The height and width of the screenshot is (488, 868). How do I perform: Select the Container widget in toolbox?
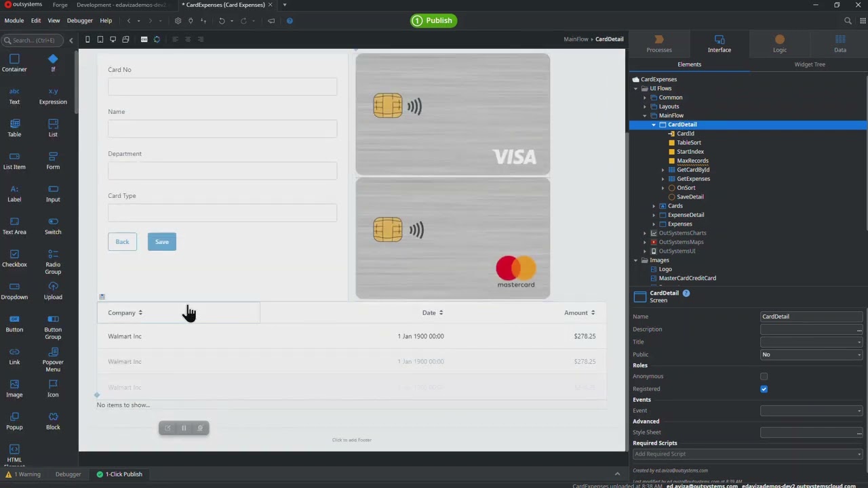pos(14,63)
